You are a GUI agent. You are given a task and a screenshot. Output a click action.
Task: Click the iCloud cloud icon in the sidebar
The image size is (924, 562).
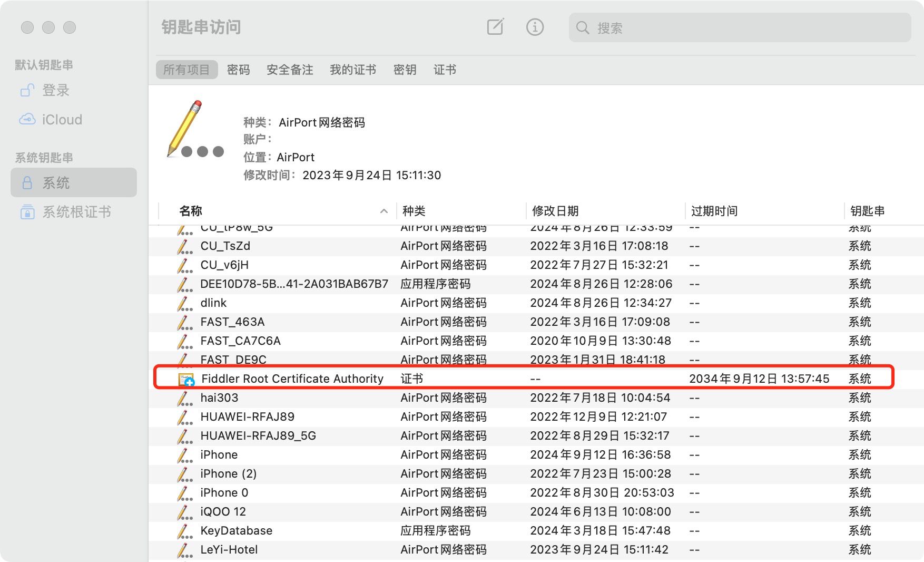point(27,119)
